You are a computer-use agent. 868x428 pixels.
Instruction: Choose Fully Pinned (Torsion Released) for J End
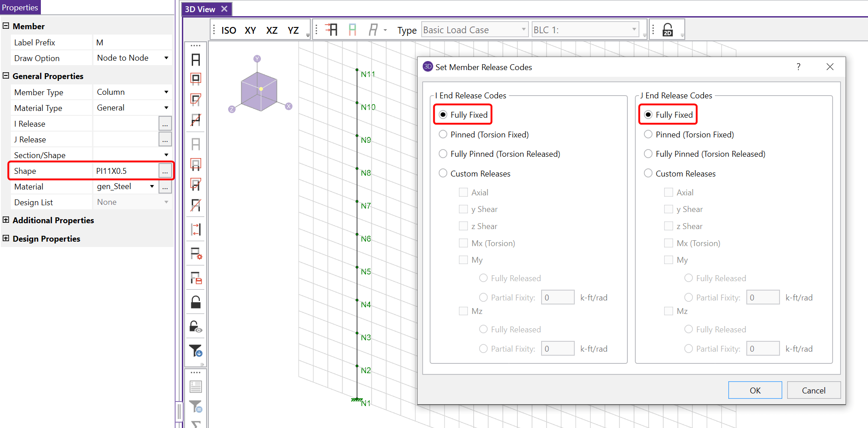648,154
